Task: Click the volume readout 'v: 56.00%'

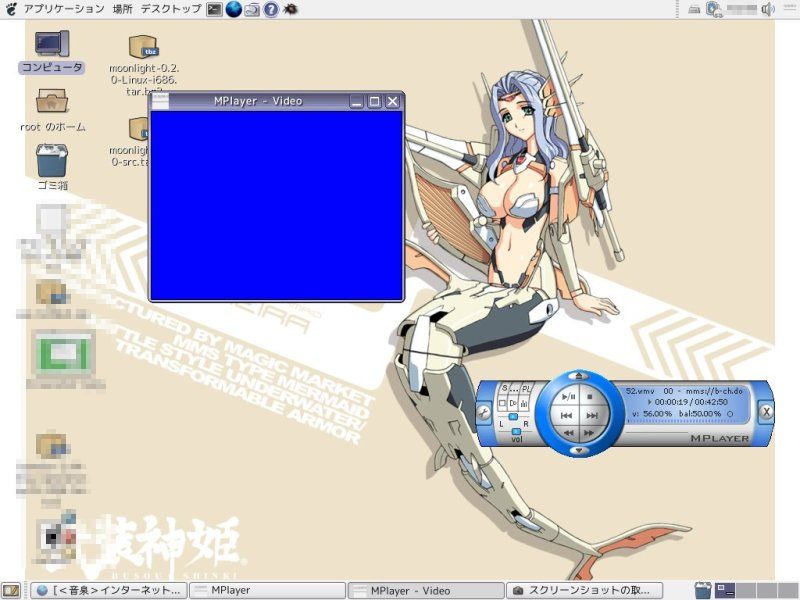Action: [x=652, y=414]
